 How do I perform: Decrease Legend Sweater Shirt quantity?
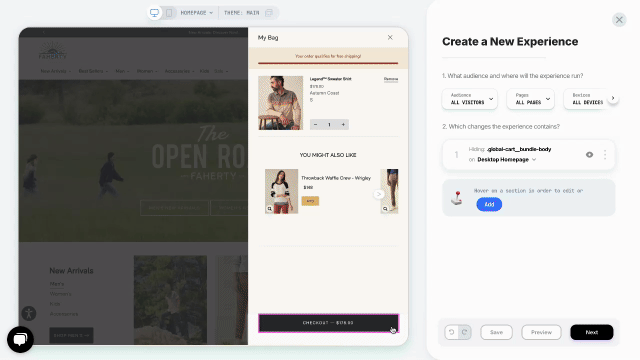pos(316,124)
